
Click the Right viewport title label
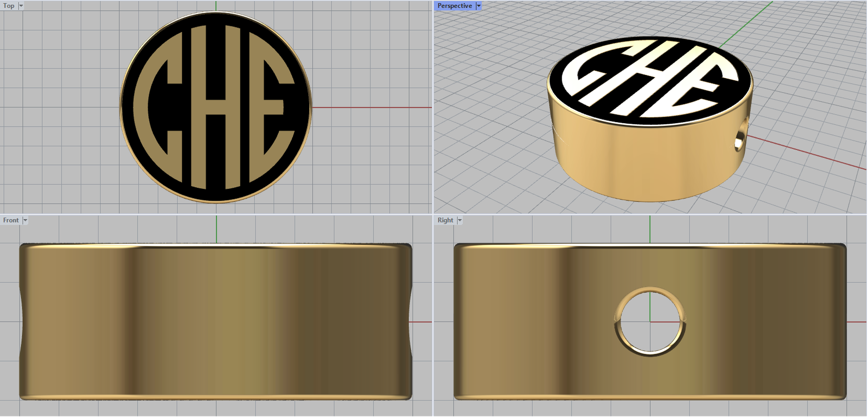[x=445, y=220]
